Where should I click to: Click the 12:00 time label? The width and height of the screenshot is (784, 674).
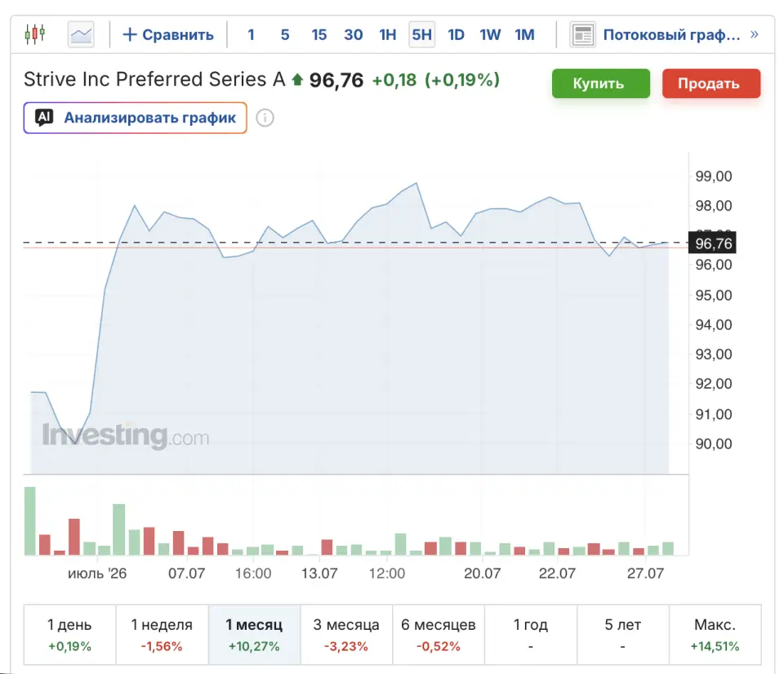387,573
